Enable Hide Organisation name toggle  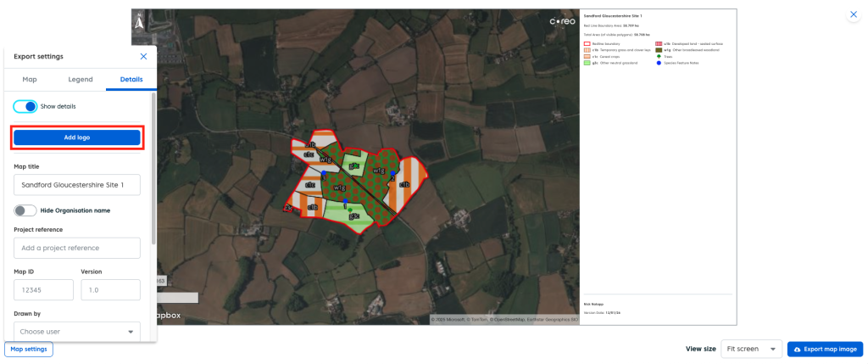pyautogui.click(x=25, y=210)
